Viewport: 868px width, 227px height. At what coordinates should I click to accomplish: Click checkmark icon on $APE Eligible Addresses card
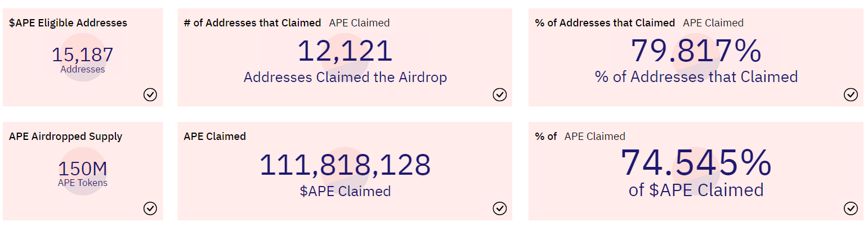[x=150, y=94]
